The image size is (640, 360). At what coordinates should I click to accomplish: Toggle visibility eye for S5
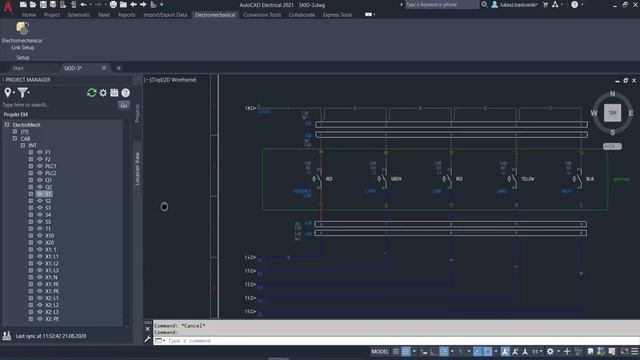[40, 222]
